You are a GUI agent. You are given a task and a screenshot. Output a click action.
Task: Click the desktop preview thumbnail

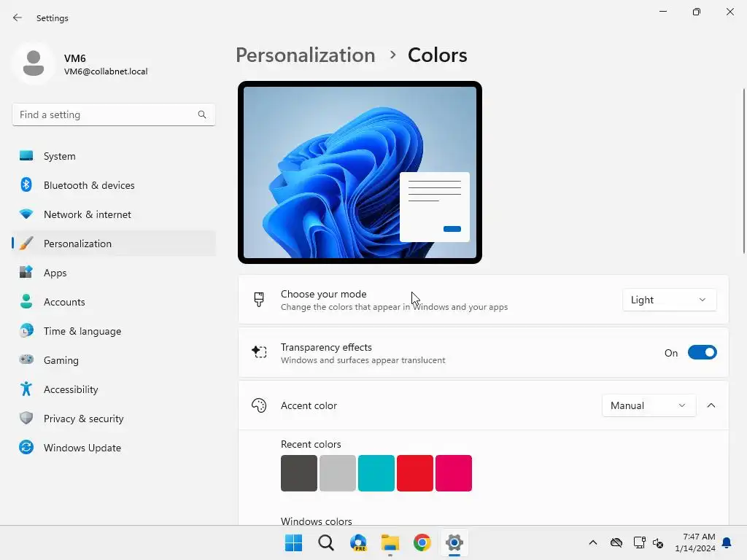tap(360, 172)
